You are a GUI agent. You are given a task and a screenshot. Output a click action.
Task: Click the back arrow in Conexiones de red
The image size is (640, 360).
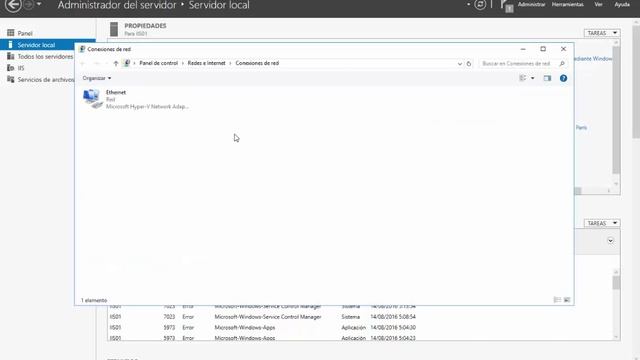click(x=83, y=63)
